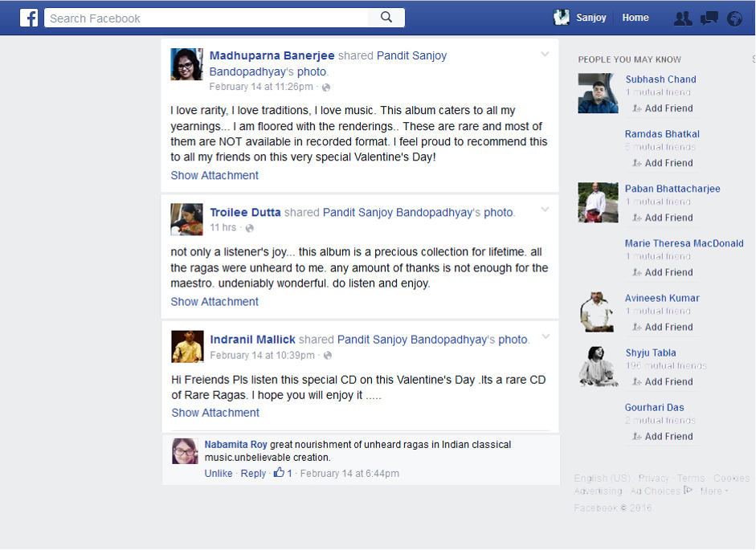Select English (US) language link

tap(603, 479)
